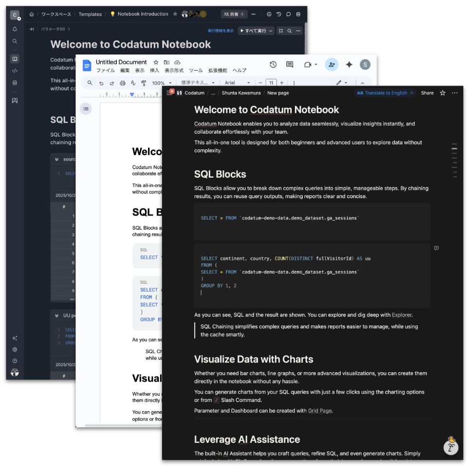Collapse the source SQL block in Codatum

point(57,159)
